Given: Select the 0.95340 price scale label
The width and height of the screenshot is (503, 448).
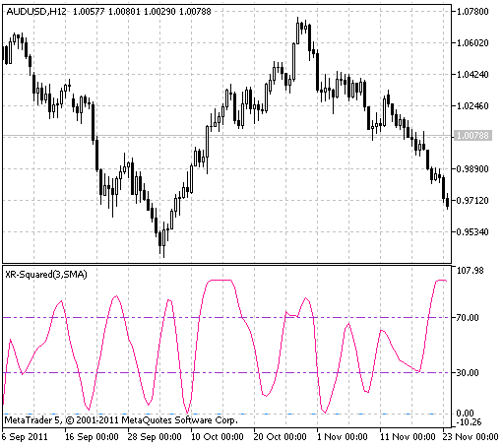Looking at the screenshot, I should click(x=472, y=232).
